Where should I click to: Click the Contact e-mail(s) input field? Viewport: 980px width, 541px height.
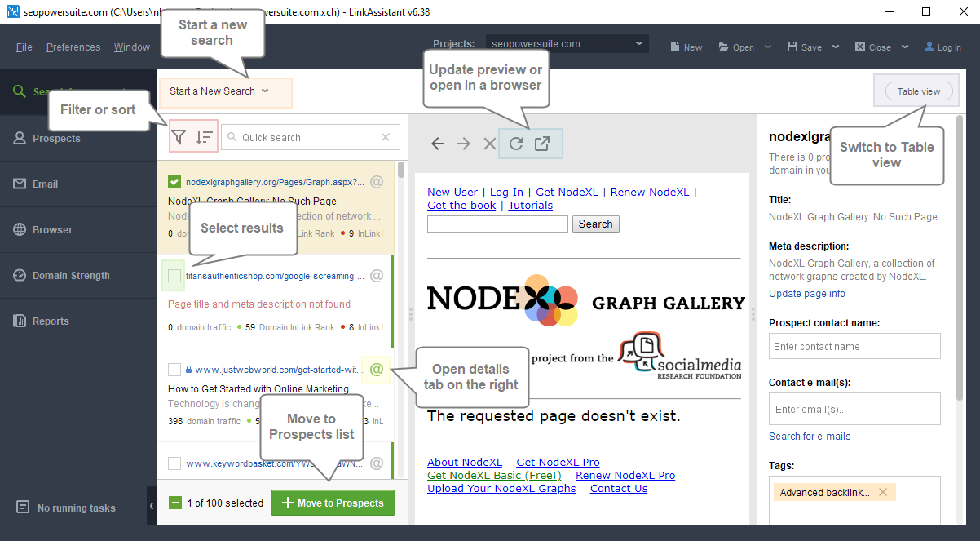point(854,409)
